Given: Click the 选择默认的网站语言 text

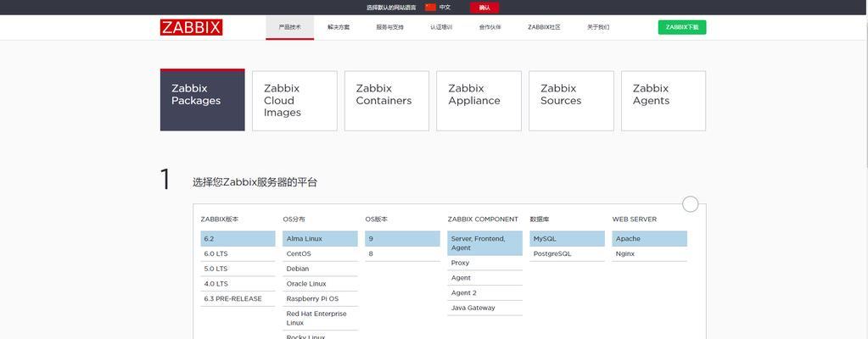Looking at the screenshot, I should click(x=391, y=8).
